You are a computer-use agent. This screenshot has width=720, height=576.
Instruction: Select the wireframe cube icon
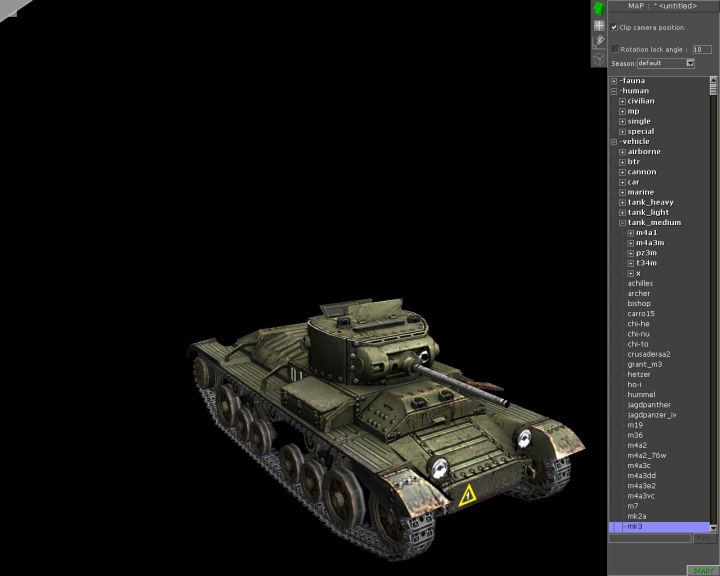(599, 58)
